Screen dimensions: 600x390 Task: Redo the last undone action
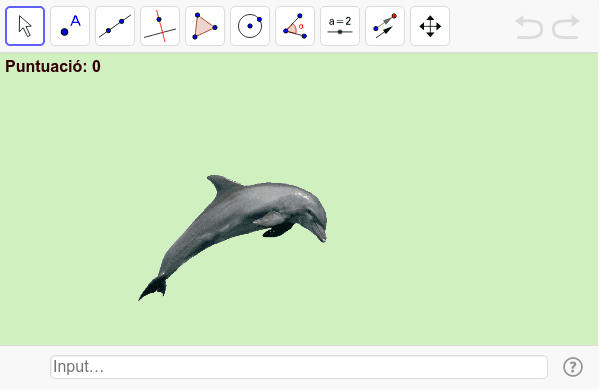coord(566,27)
